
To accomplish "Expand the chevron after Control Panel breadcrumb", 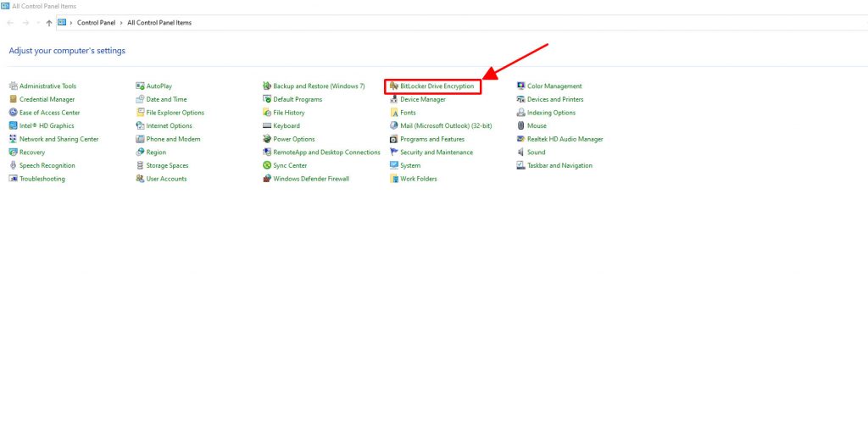I will pyautogui.click(x=122, y=23).
